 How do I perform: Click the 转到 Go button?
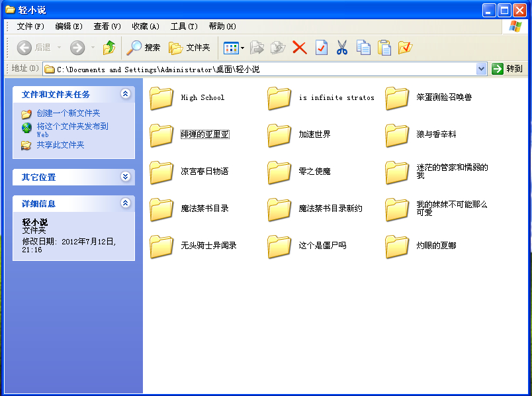click(x=508, y=69)
